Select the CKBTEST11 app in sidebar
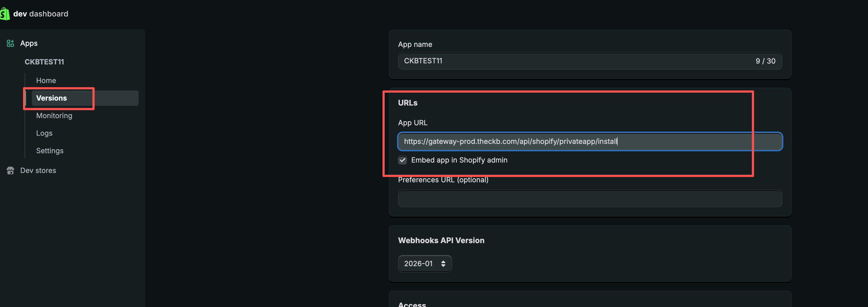 coord(44,62)
